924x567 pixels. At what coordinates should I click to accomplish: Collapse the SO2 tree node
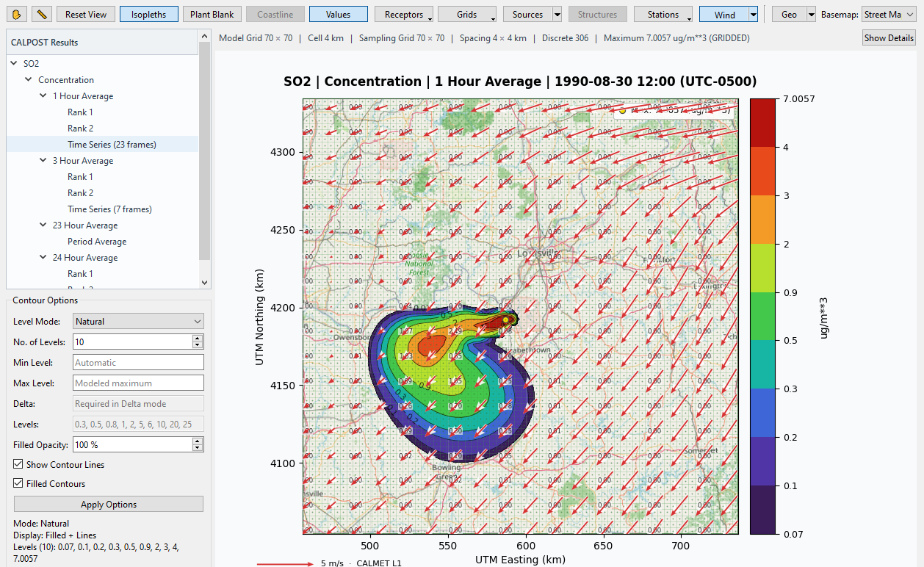coord(14,64)
